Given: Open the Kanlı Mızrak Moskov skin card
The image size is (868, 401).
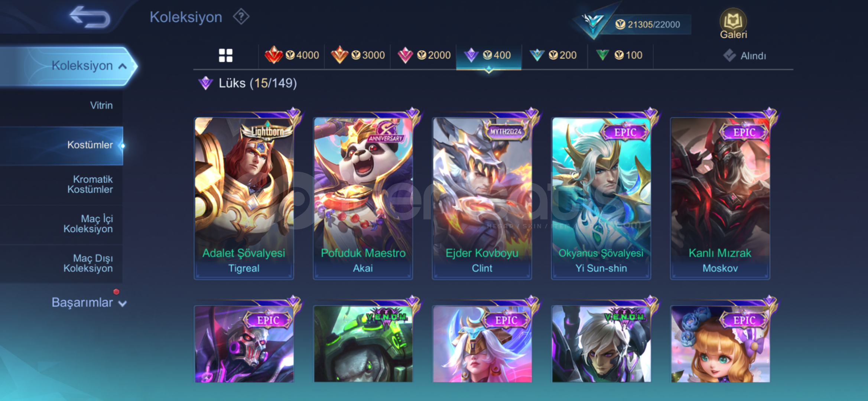Looking at the screenshot, I should tap(720, 198).
